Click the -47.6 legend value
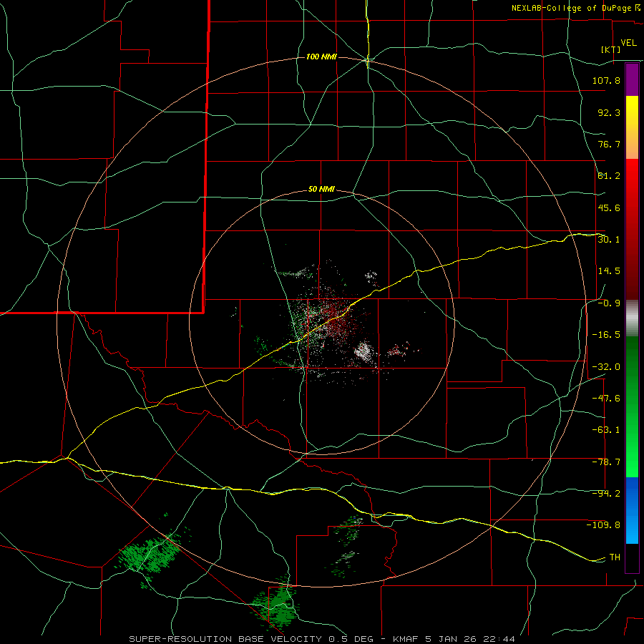This screenshot has height=644, width=644. pyautogui.click(x=606, y=399)
